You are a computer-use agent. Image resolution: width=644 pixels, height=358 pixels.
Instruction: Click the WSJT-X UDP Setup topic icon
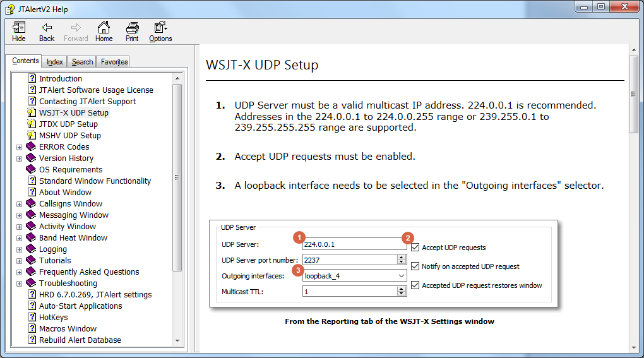(32, 112)
